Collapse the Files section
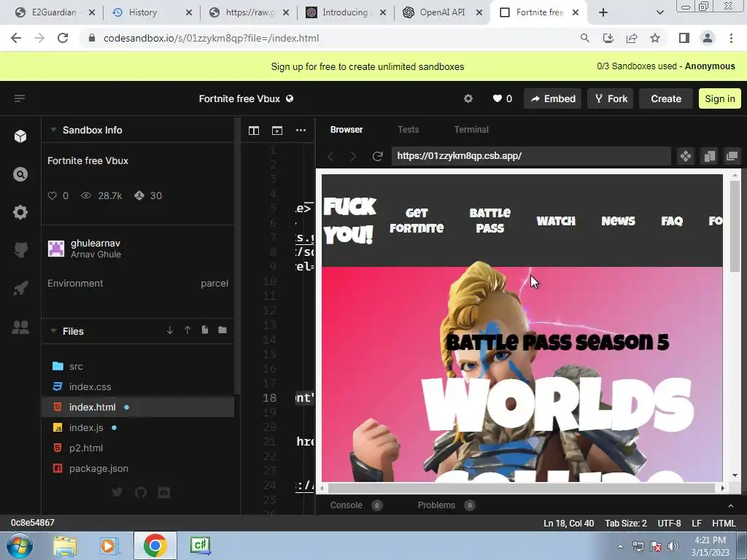747x560 pixels. coord(53,331)
